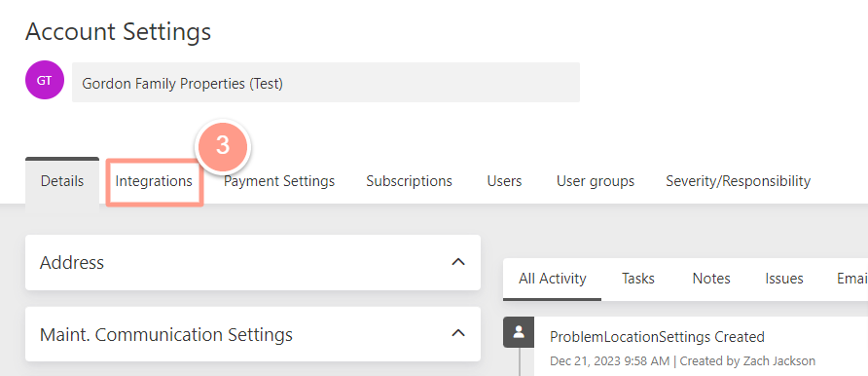Show the All Activity feed tab
Viewport: 868px width, 376px height.
pyautogui.click(x=552, y=279)
